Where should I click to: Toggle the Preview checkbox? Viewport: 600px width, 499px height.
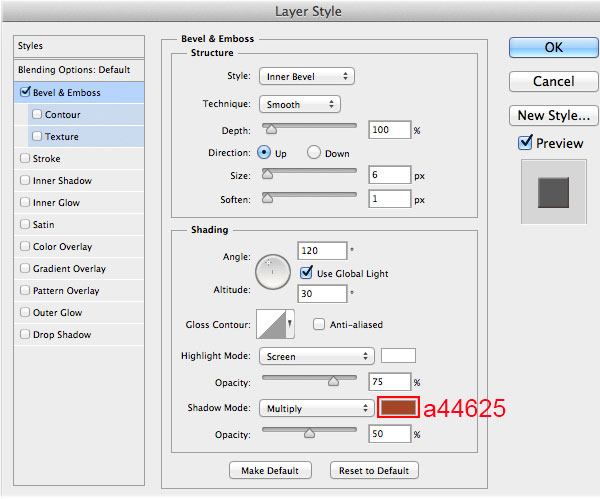tap(525, 143)
